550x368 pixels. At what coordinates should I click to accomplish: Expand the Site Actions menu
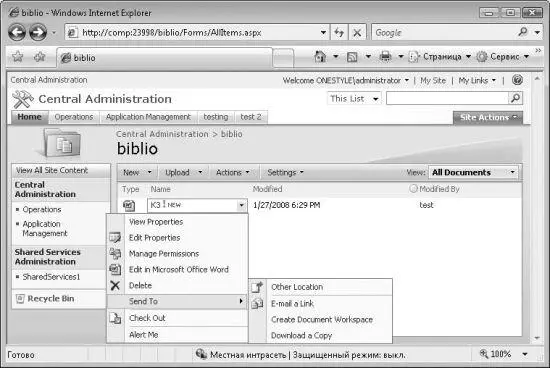pos(488,118)
